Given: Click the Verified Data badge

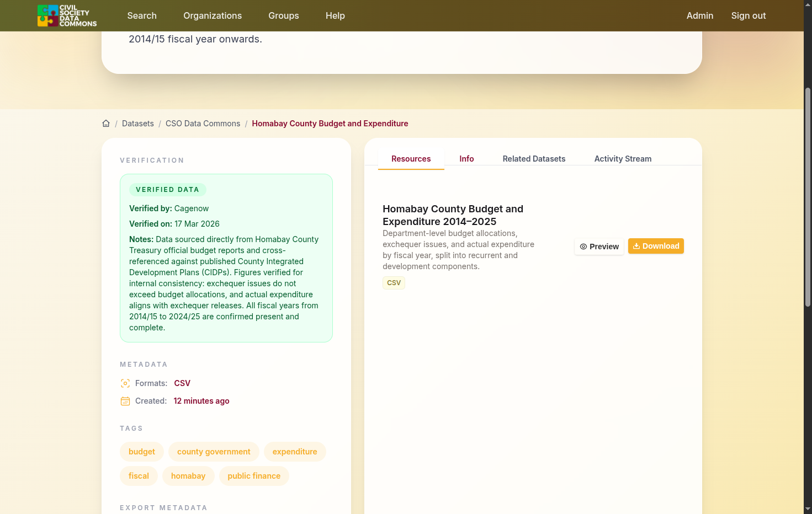Looking at the screenshot, I should [x=167, y=190].
